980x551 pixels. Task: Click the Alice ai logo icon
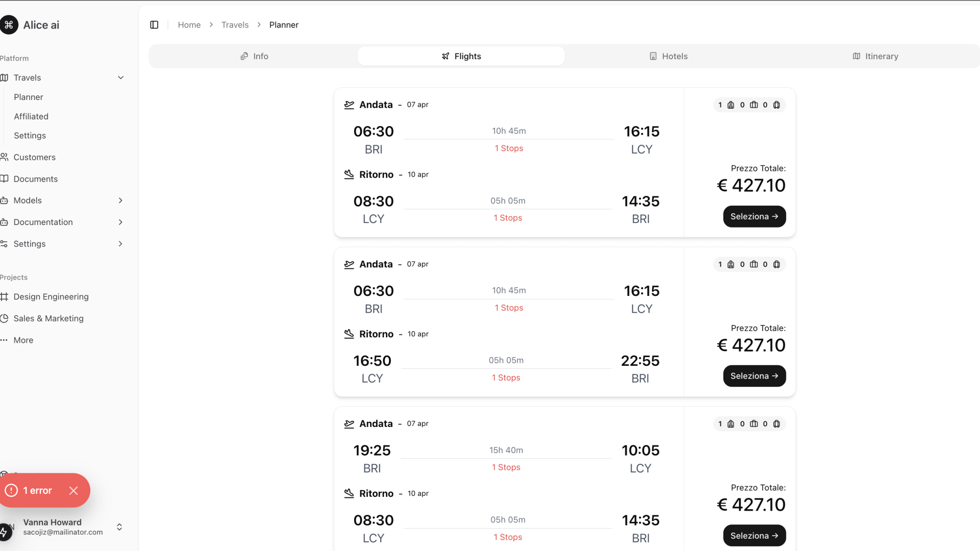pyautogui.click(x=9, y=25)
